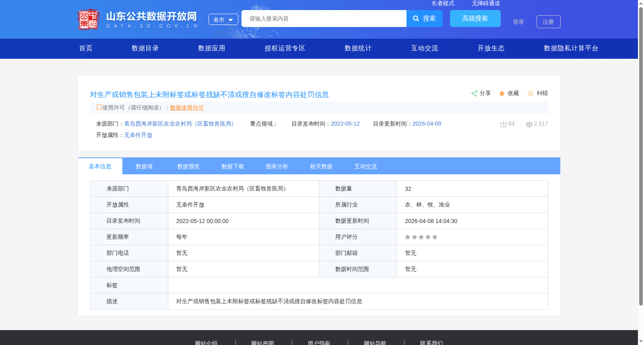Click the 登录 login link

click(x=518, y=22)
